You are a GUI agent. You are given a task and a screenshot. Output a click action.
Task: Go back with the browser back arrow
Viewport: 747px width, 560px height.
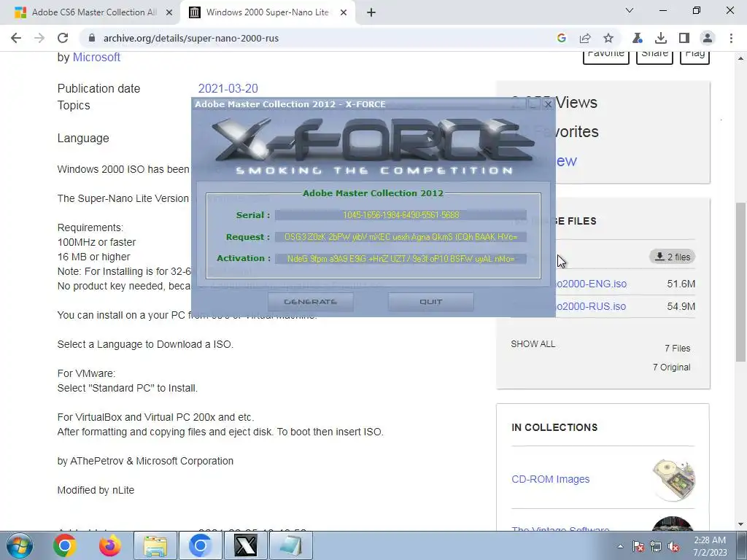pos(16,38)
